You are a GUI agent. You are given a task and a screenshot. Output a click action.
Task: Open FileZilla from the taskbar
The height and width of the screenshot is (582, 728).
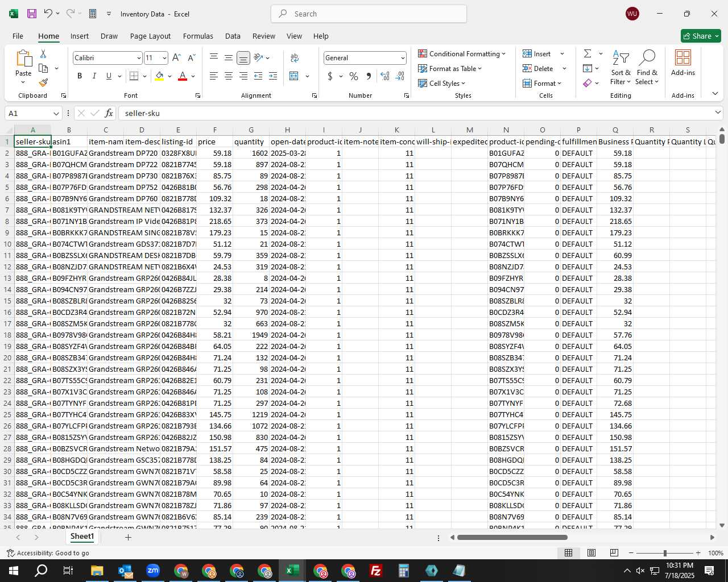376,571
